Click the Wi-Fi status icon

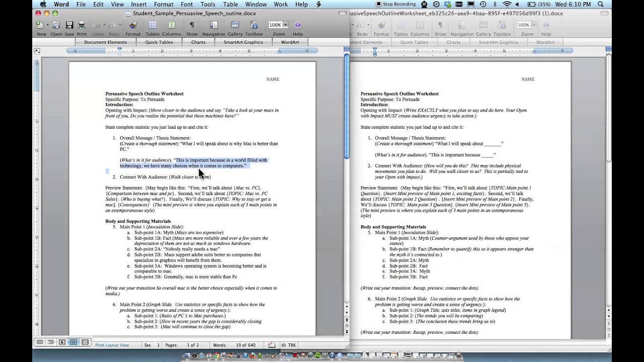pyautogui.click(x=507, y=5)
